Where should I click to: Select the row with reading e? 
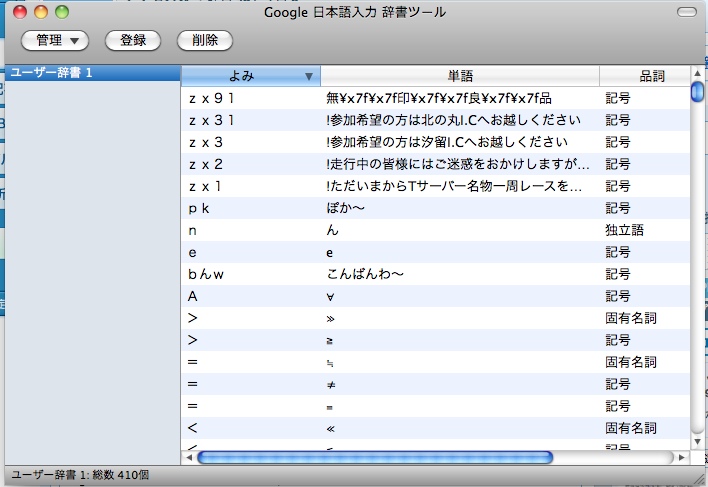(435, 252)
